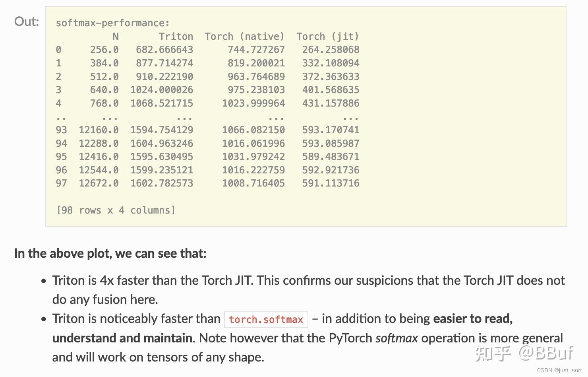The image size is (588, 377).
Task: Click the N column header
Action: [x=115, y=37]
